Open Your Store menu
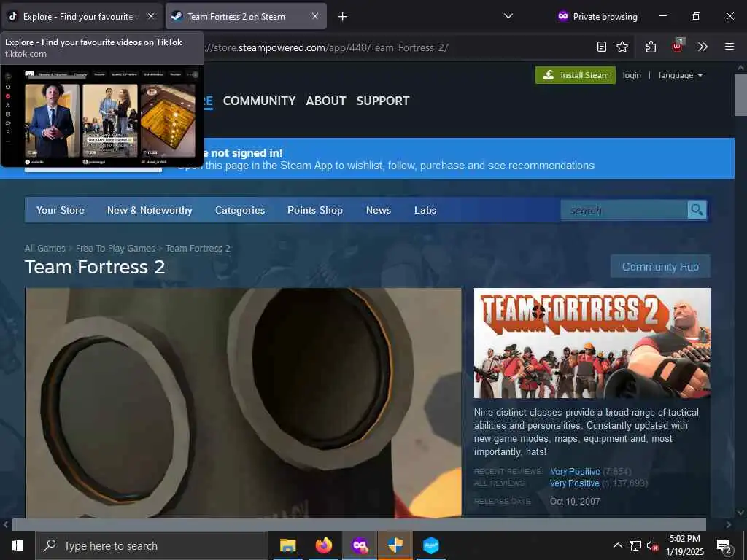This screenshot has width=747, height=560. (61, 210)
